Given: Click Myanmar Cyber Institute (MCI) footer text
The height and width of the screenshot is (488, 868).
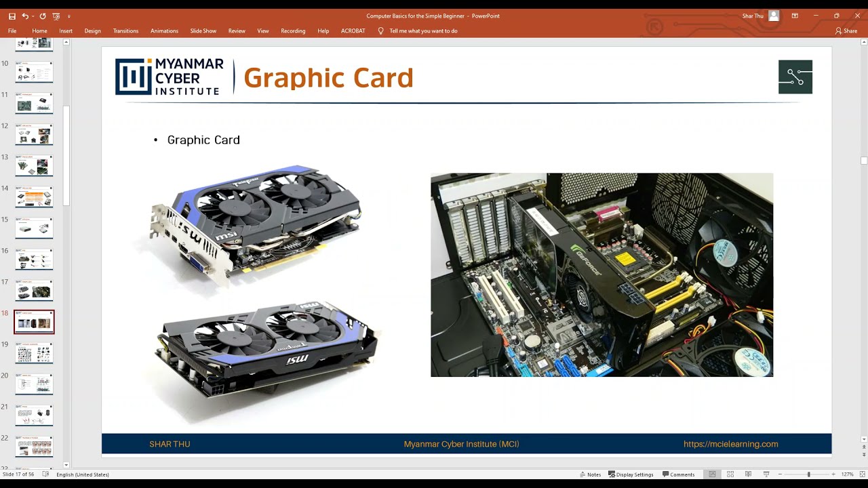Looking at the screenshot, I should pyautogui.click(x=461, y=444).
